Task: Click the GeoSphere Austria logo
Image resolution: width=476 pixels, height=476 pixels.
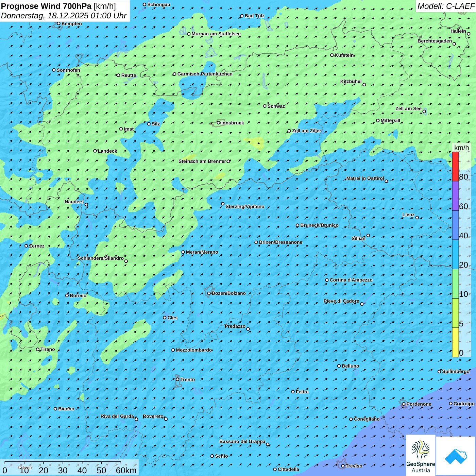Action: [421, 455]
